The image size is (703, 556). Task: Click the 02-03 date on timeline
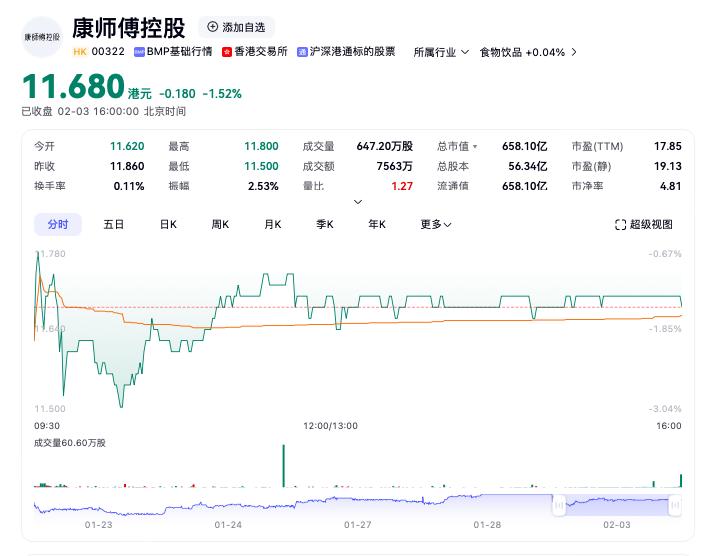point(617,525)
